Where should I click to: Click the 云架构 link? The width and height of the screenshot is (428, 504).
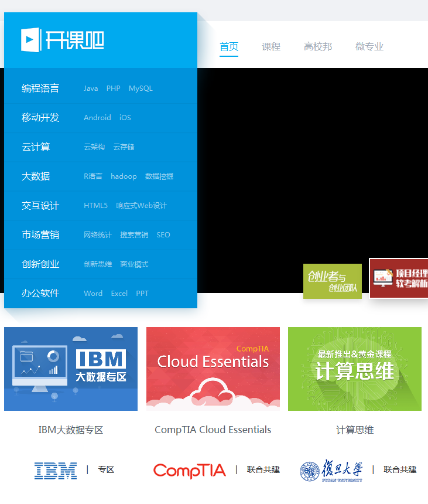click(94, 147)
